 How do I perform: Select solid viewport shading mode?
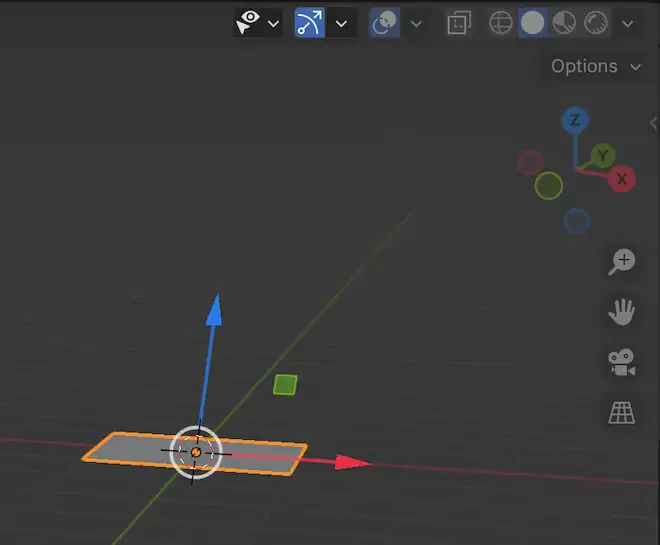[532, 23]
